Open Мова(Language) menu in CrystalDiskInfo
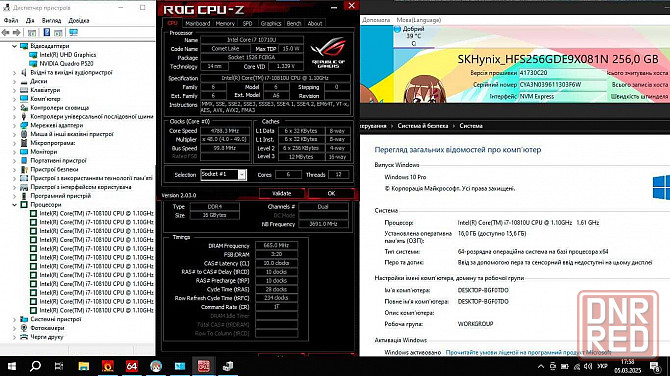 [419, 20]
